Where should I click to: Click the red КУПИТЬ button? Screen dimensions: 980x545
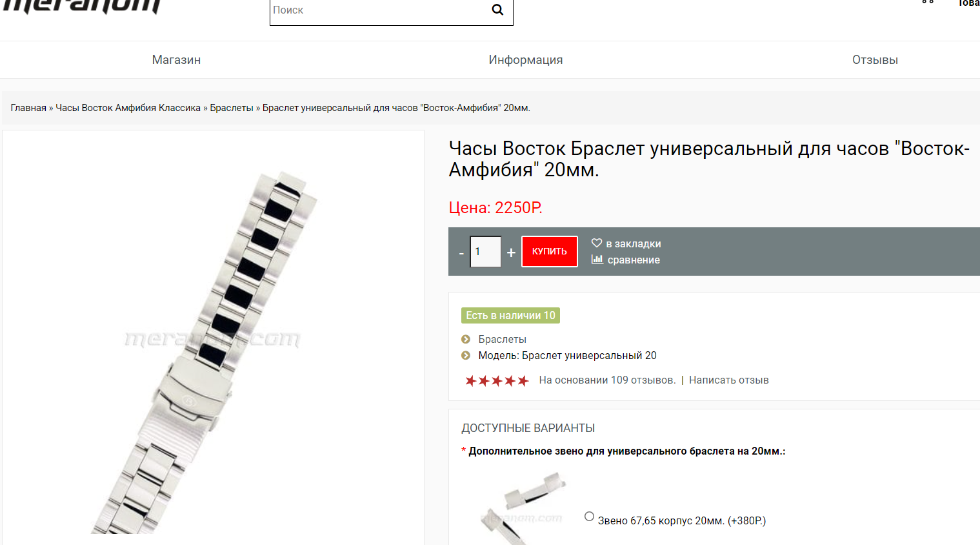[x=550, y=251]
